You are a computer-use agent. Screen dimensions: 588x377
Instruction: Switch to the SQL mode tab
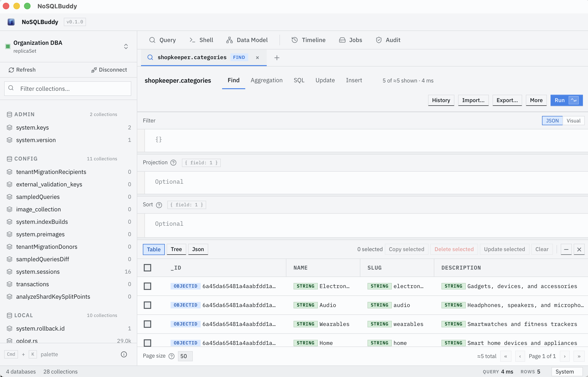(299, 80)
